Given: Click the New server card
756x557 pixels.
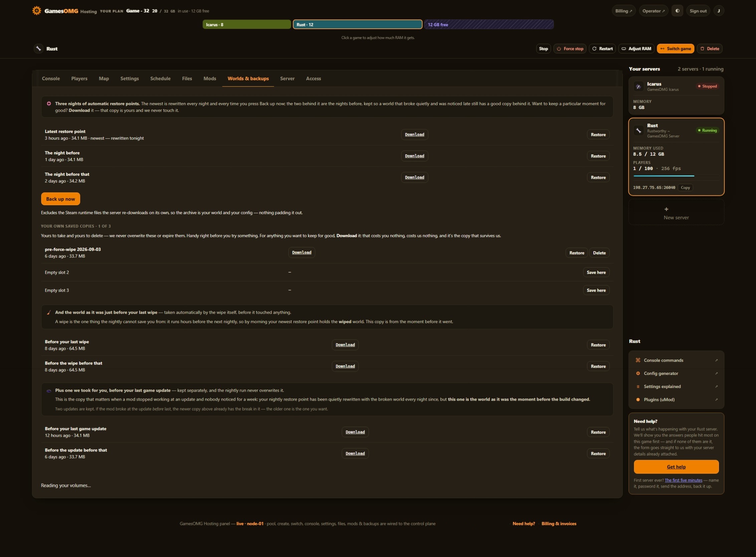Looking at the screenshot, I should (676, 212).
